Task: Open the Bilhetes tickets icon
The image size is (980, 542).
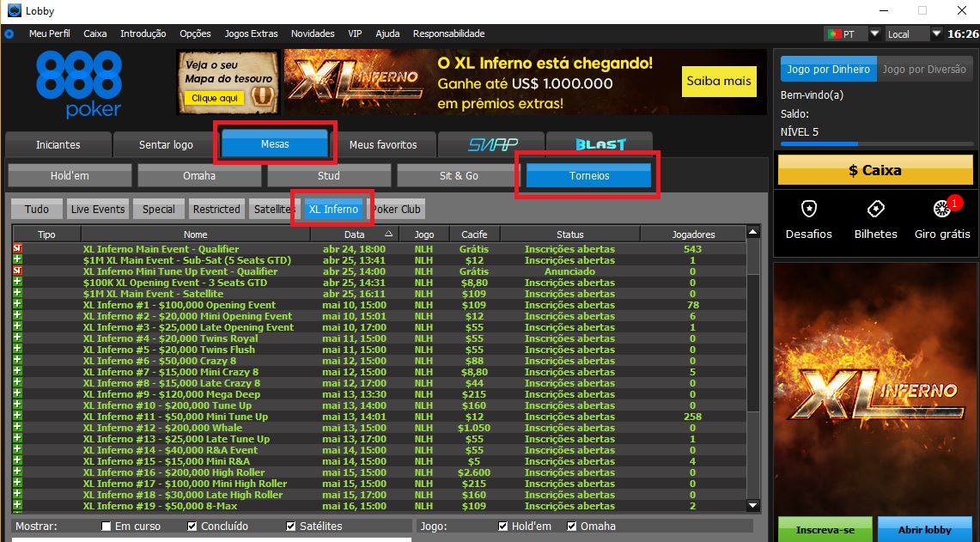Action: [875, 209]
